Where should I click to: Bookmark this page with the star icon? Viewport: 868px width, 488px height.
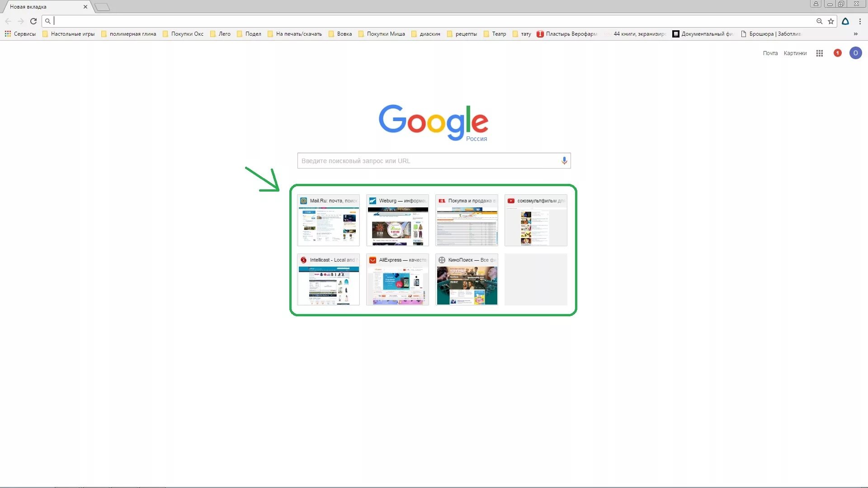831,21
